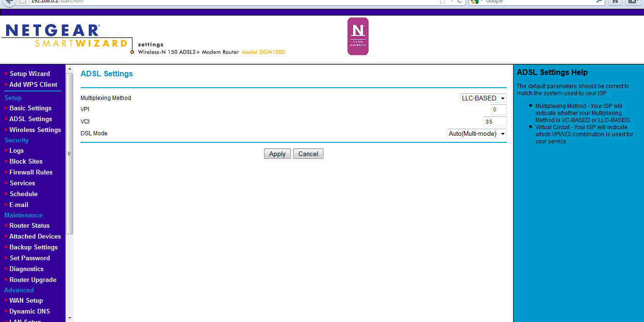Screen dimensions: 644x322
Task: Click the site favicon in the address bar
Action: click(23, 2)
